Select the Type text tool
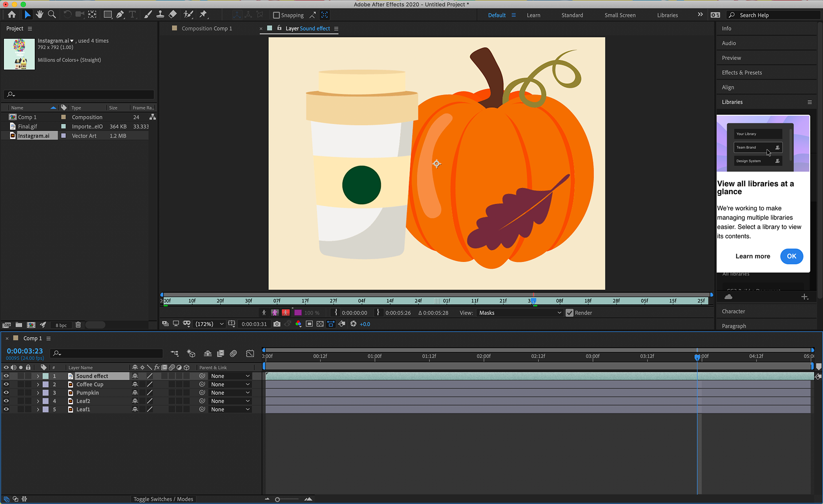Viewport: 823px width, 504px height. [132, 15]
